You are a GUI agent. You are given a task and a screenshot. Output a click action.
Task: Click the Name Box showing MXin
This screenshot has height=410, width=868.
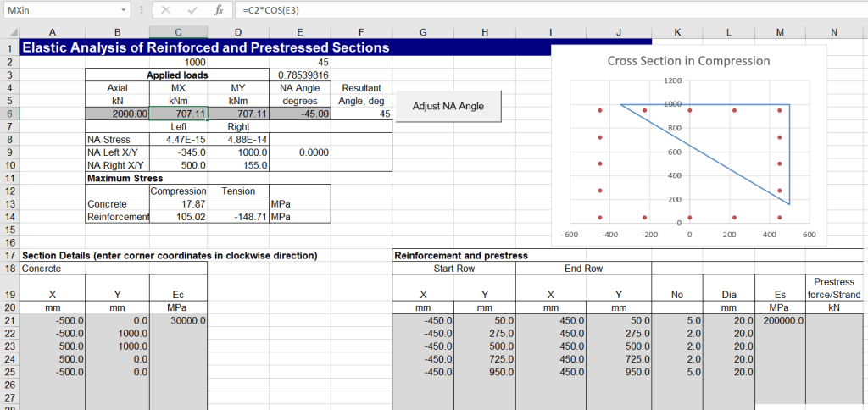(59, 10)
